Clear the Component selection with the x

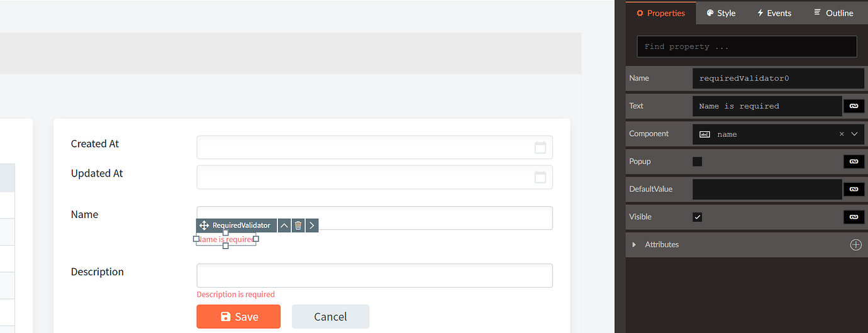click(x=842, y=134)
